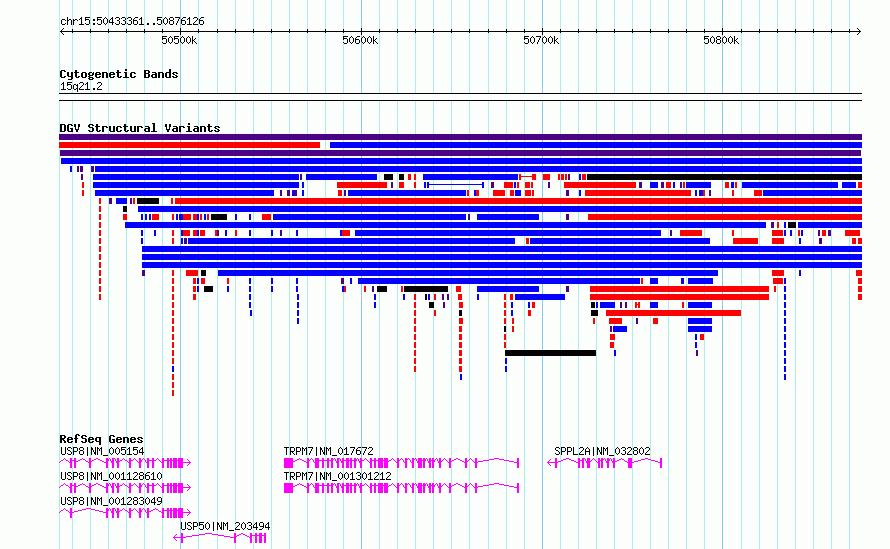Image resolution: width=890 pixels, height=549 pixels.
Task: Click the cytogenetic band 15q21.2 bar
Action: click(460, 97)
